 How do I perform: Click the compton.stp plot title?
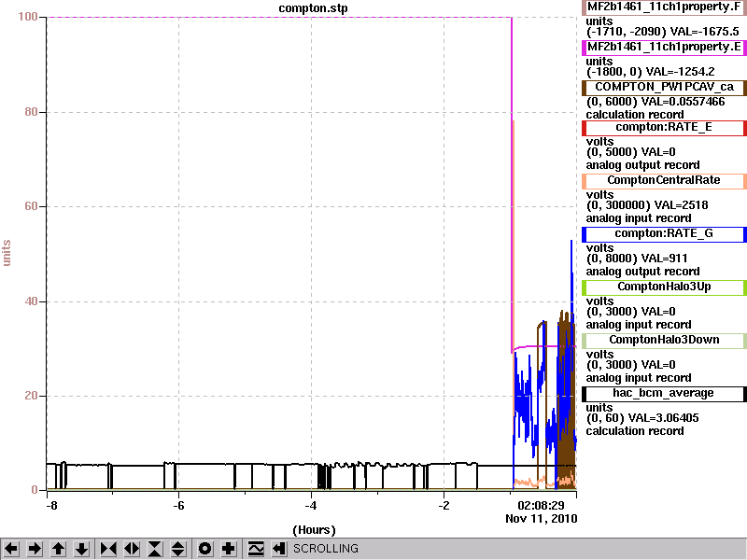pyautogui.click(x=313, y=8)
